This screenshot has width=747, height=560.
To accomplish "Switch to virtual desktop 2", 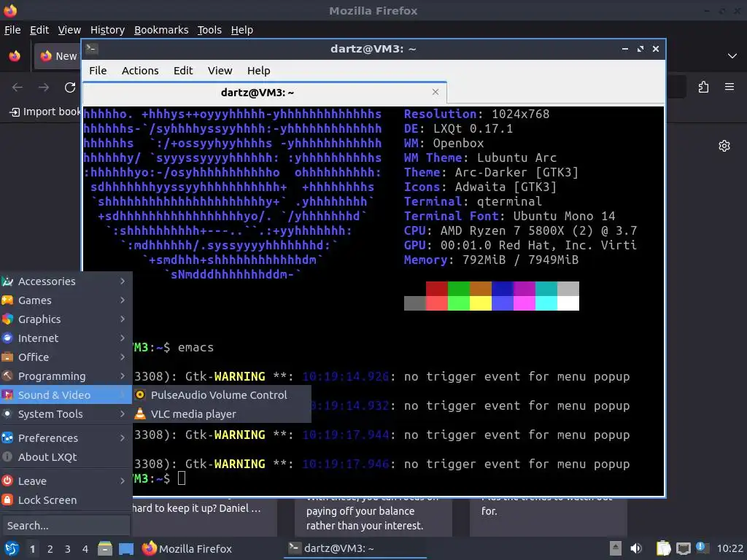I will pos(50,549).
